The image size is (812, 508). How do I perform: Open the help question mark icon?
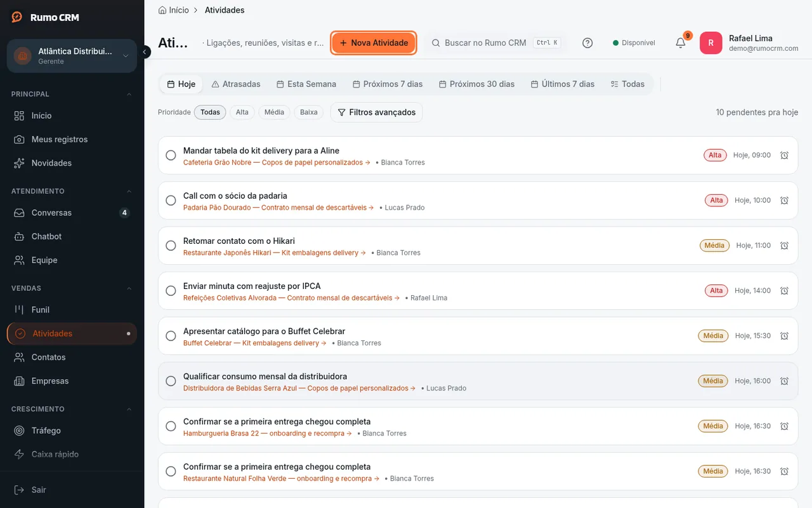tap(587, 43)
